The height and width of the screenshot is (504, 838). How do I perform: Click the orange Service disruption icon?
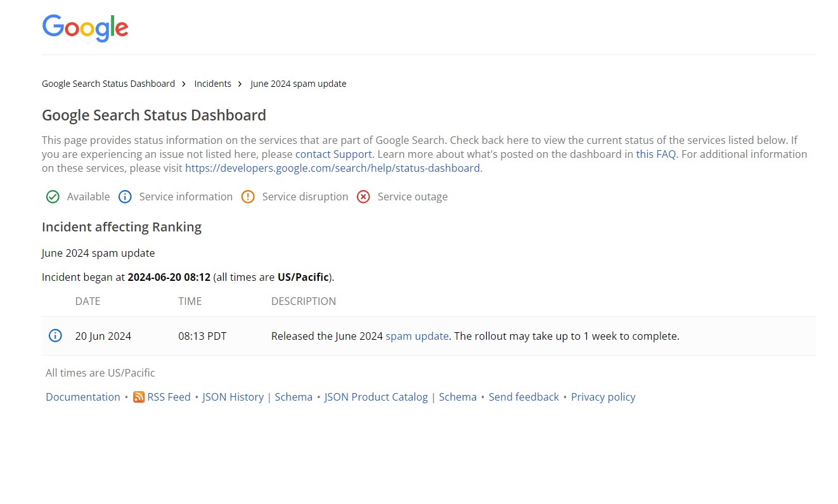tap(248, 197)
